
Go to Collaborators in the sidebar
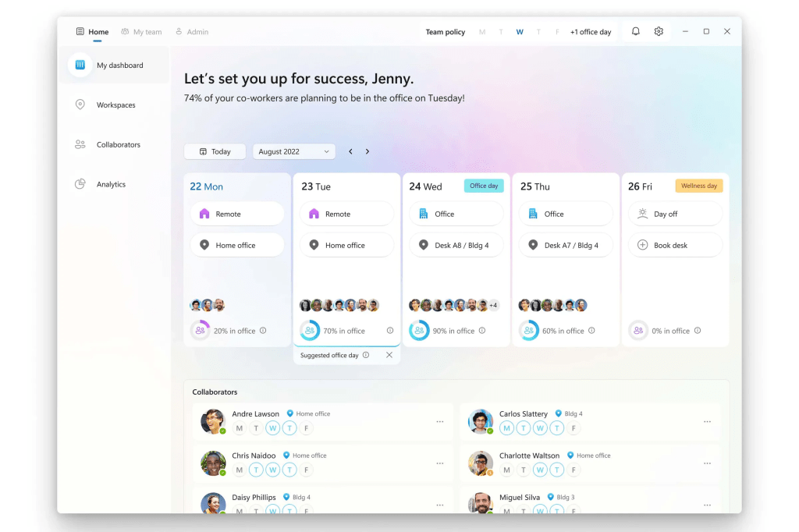(x=118, y=145)
